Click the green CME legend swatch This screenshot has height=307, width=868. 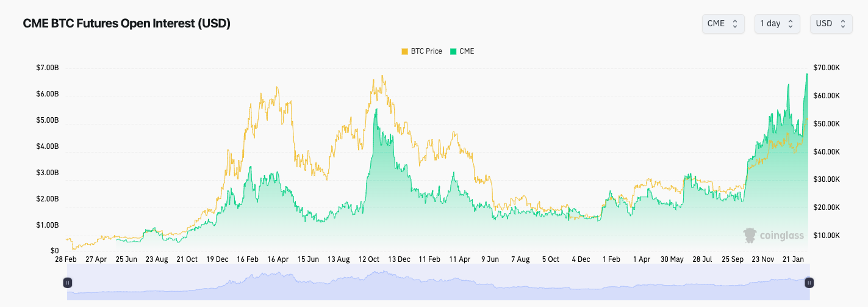click(x=453, y=51)
